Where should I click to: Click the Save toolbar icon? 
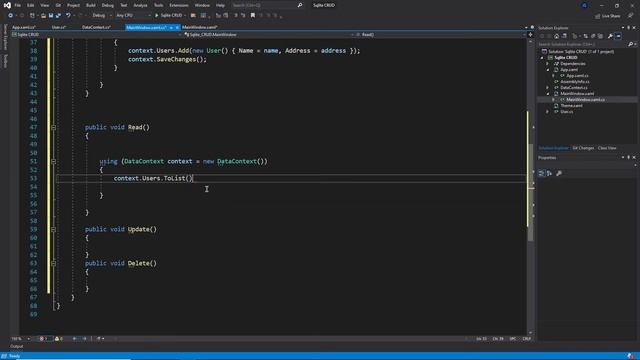(51, 16)
